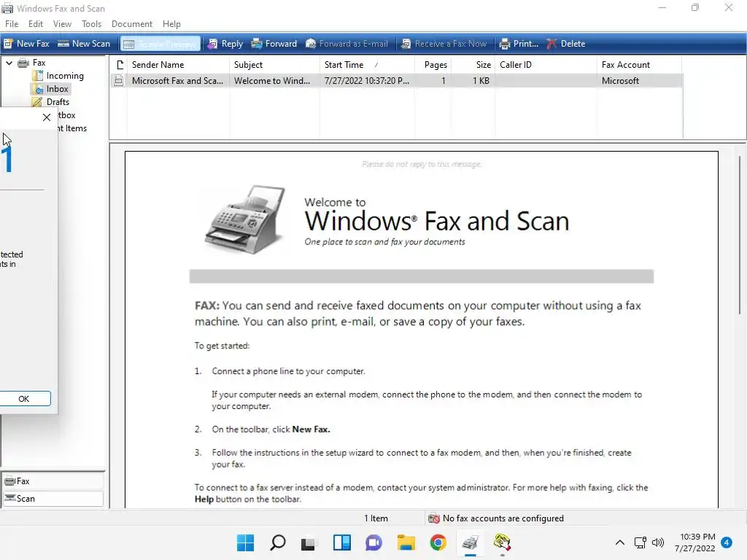The height and width of the screenshot is (560, 747).
Task: Sort by Pages column header
Action: point(433,65)
